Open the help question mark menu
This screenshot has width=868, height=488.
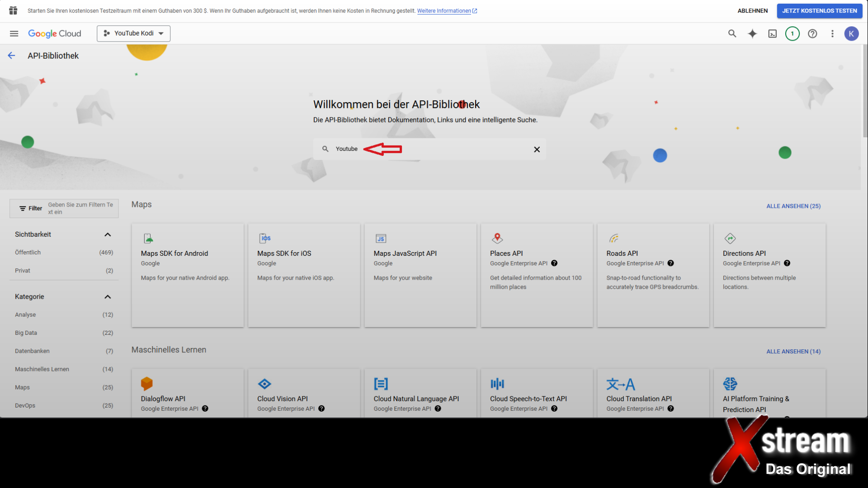pos(812,33)
